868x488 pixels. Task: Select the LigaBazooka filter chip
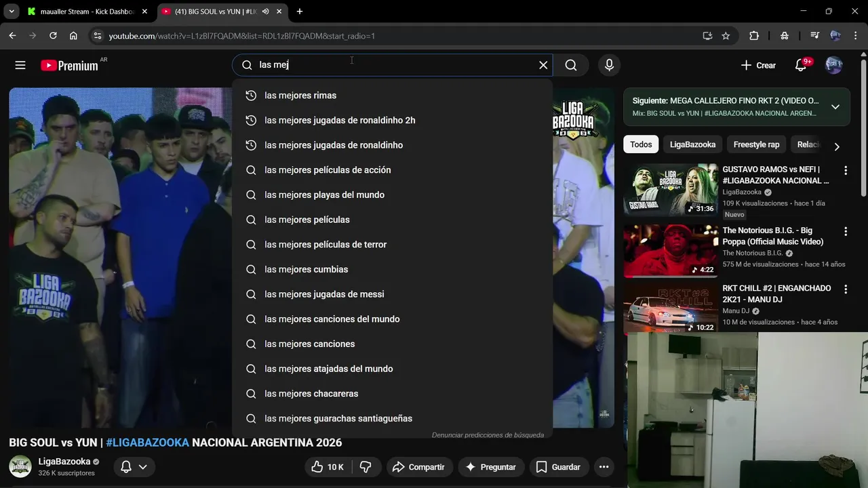pyautogui.click(x=692, y=144)
